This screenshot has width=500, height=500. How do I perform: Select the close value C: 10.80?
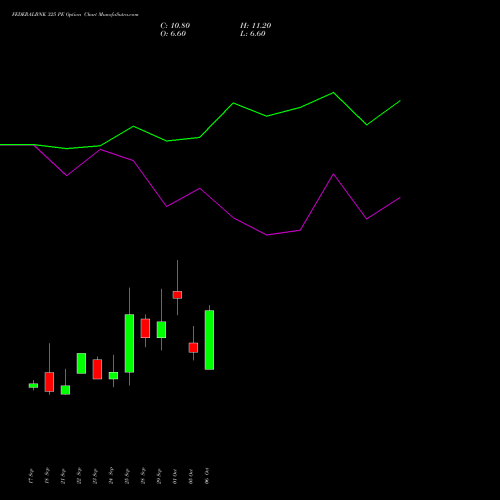point(175,26)
